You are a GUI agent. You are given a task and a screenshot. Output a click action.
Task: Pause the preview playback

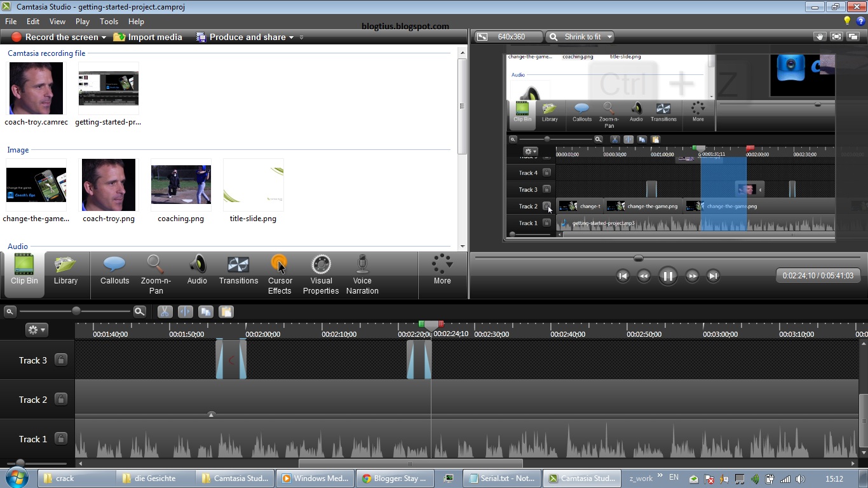(667, 276)
